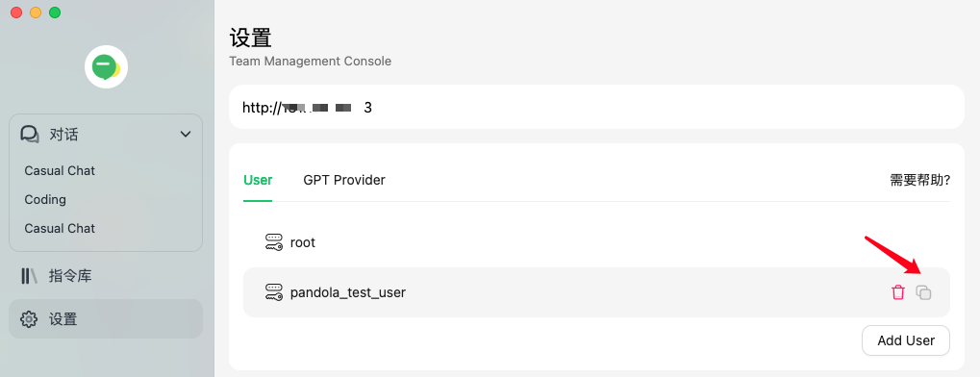Click the key icon next to root
This screenshot has height=377, width=980.
[x=274, y=242]
